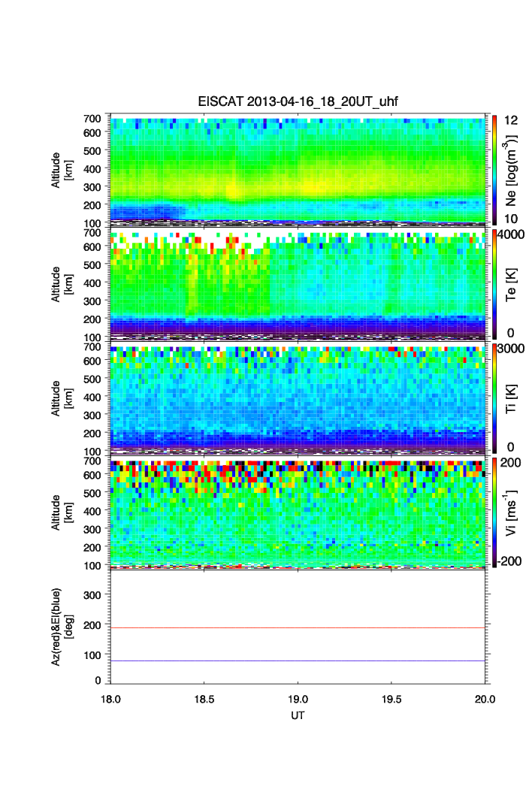Click the plot title EISCAT 2013-04-16_18_20UT_uhf
The image size is (532, 798).
point(299,102)
